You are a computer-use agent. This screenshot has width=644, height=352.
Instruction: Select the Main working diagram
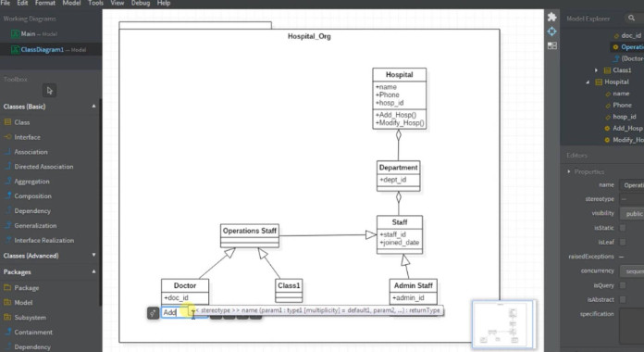51,33
